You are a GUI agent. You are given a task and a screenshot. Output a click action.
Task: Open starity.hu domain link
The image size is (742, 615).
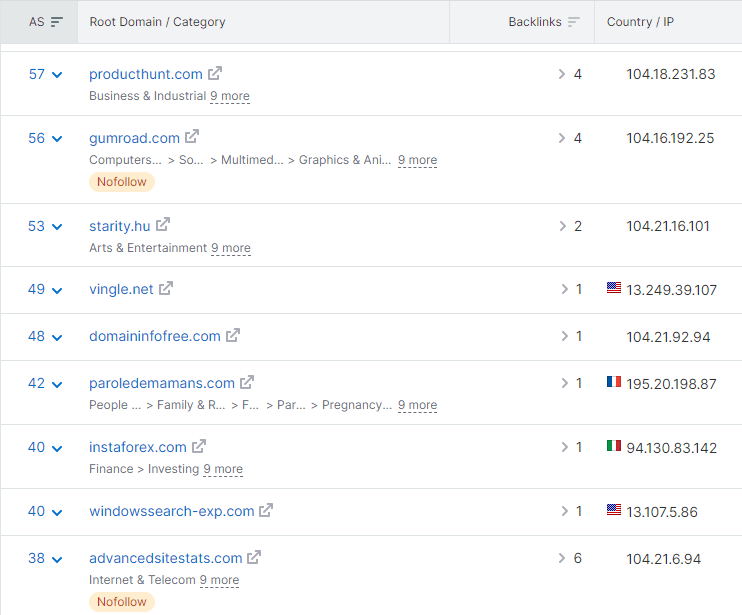tap(120, 226)
